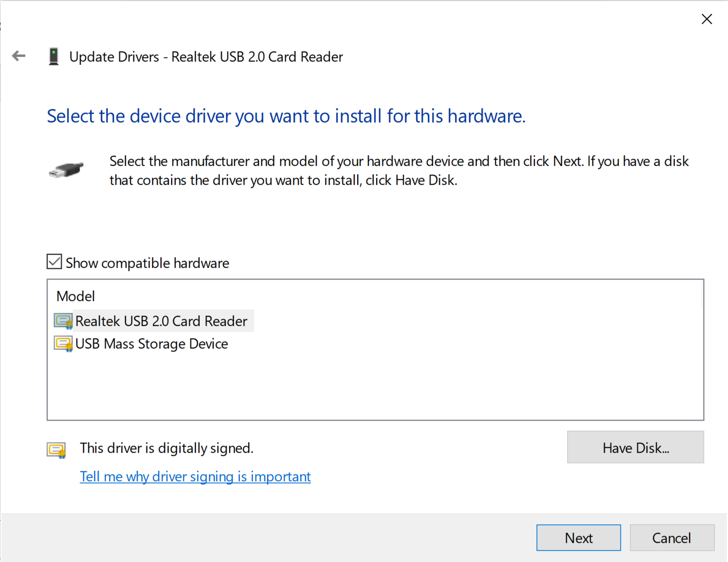
Task: Click the driver icon beside USB Mass Storage Device
Action: coord(62,343)
